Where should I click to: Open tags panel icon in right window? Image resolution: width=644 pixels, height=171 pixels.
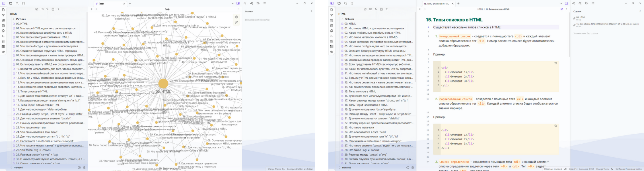pyautogui.click(x=587, y=3)
